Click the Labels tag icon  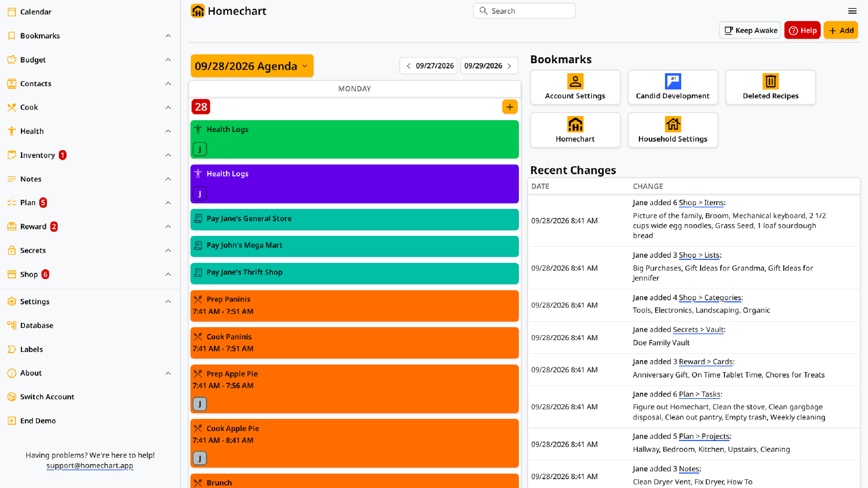click(x=12, y=349)
